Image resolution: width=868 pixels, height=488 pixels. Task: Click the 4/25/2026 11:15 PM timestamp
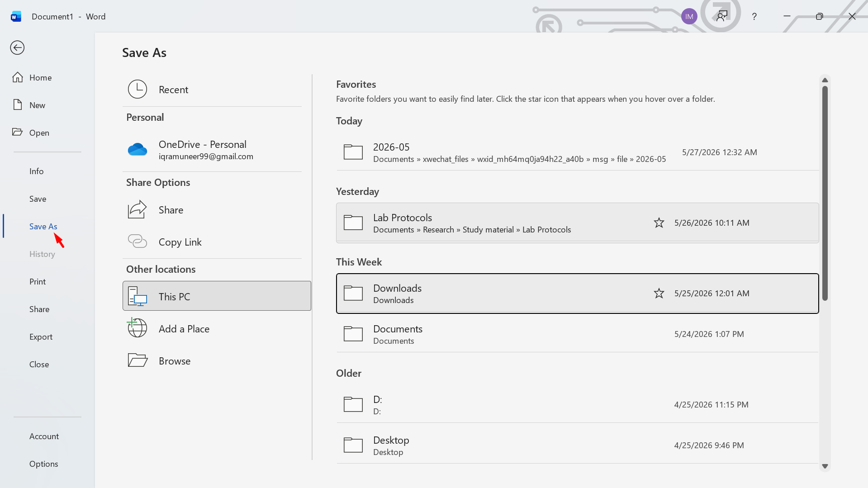click(x=711, y=405)
